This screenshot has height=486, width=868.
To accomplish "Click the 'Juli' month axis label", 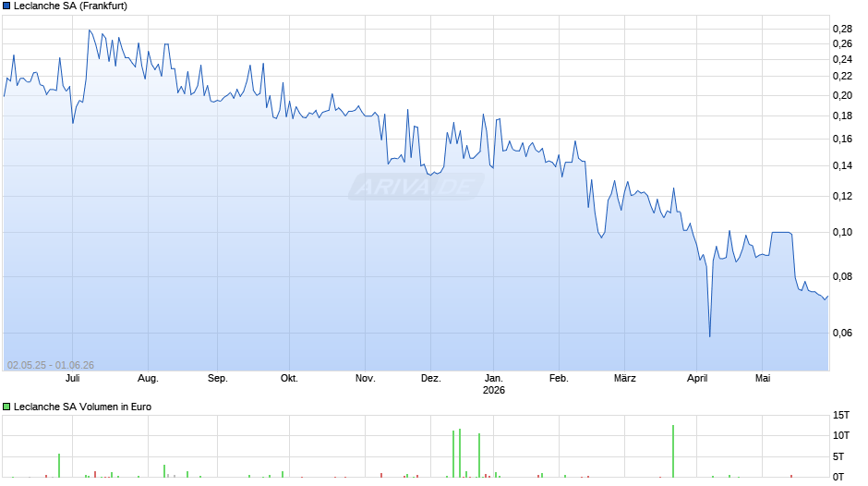I will 73,379.
